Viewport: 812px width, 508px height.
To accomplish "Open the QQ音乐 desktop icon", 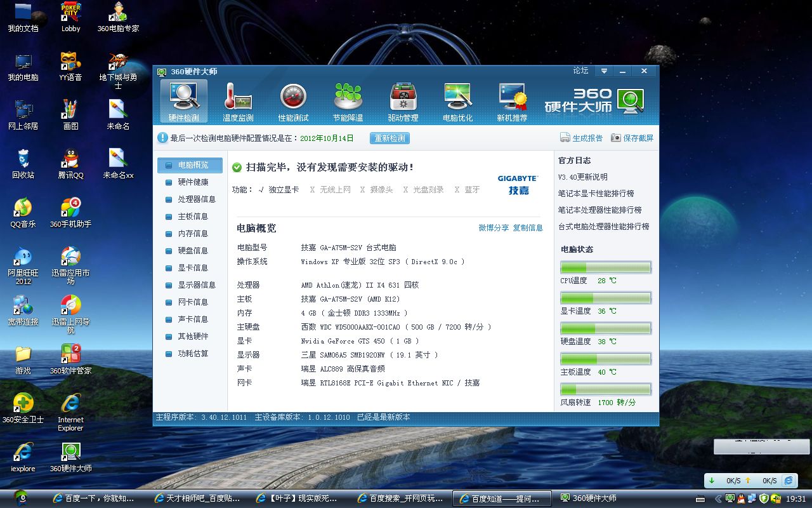I will click(x=23, y=213).
